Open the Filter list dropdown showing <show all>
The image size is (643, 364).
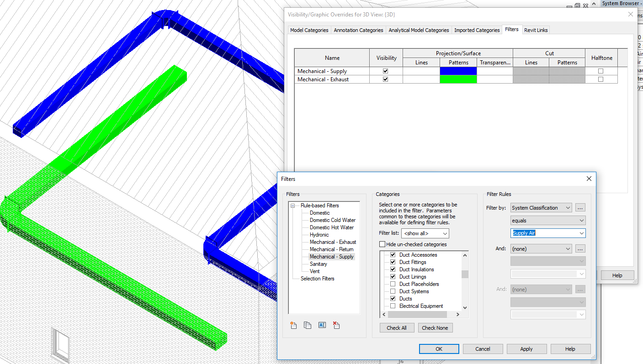[x=425, y=233]
